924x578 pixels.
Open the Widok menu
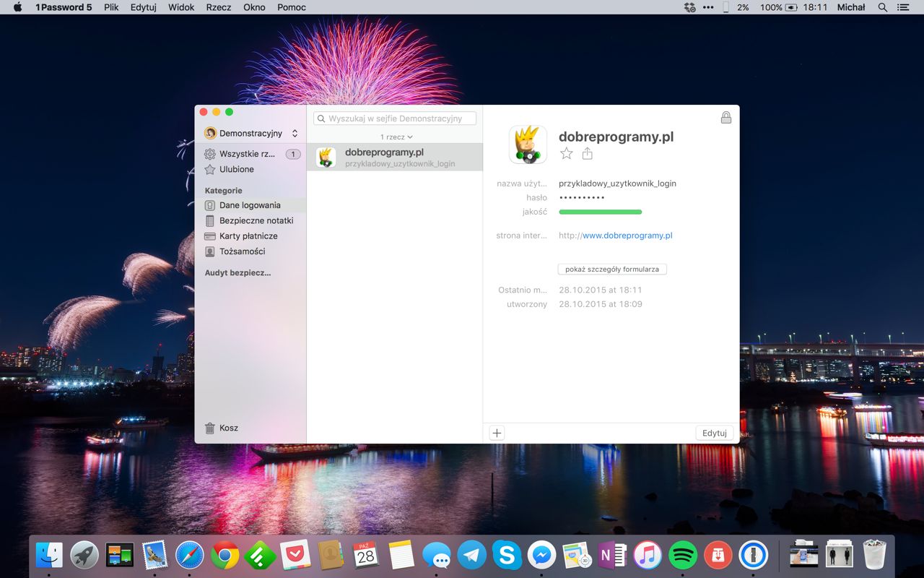(181, 7)
